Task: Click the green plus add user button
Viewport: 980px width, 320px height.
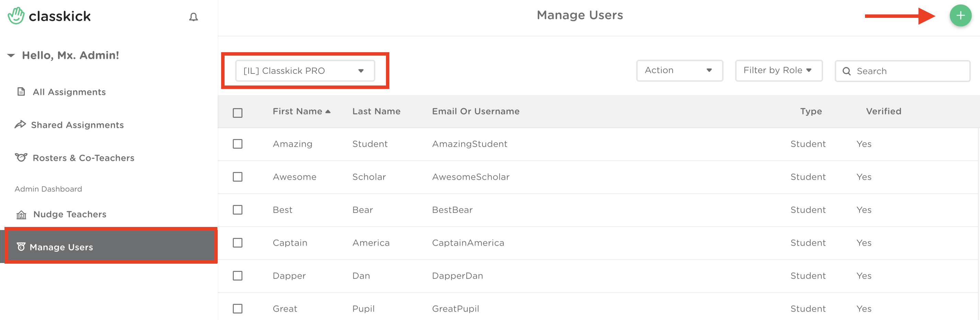Action: click(x=960, y=15)
